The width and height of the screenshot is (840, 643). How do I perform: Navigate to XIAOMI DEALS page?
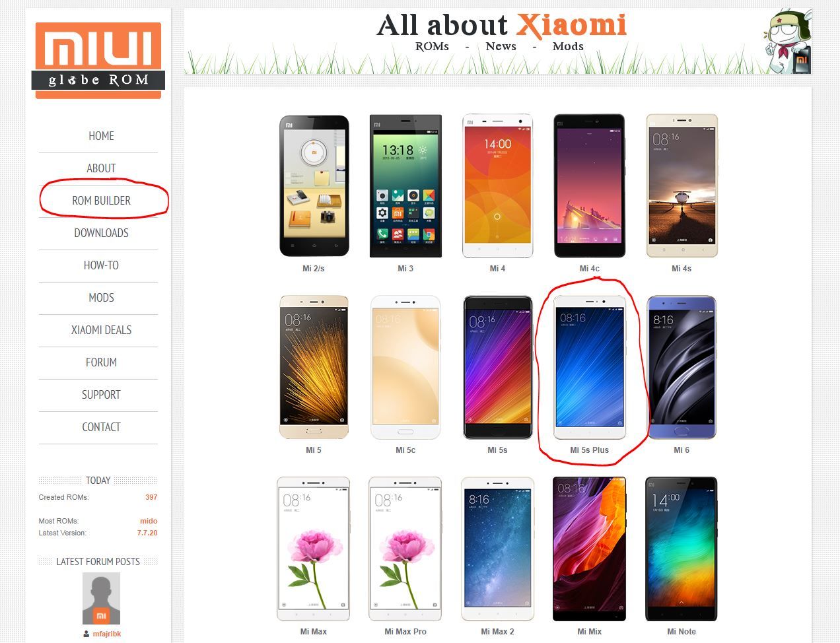[x=101, y=330]
